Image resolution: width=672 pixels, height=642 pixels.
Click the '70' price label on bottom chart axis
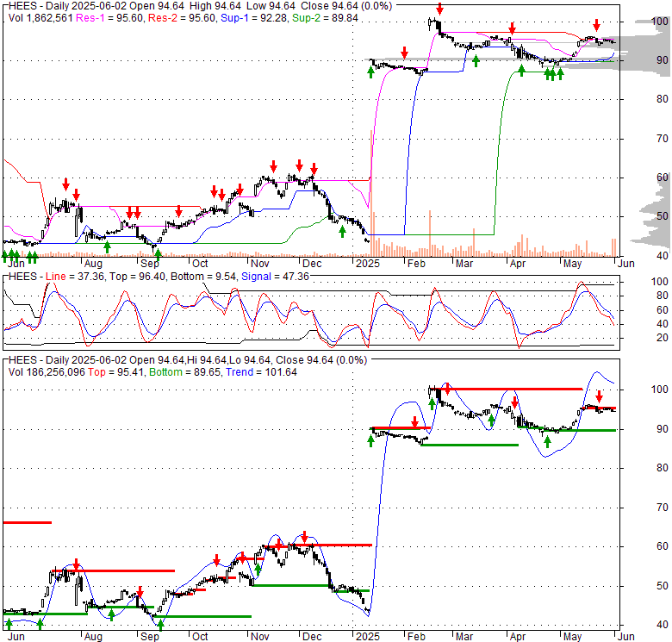663,508
